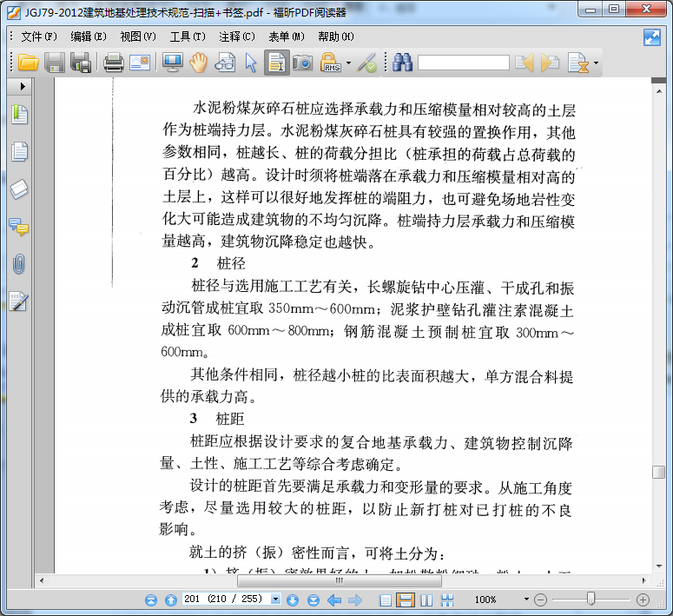This screenshot has height=616, width=673.
Task: Click the Print icon
Action: [114, 63]
